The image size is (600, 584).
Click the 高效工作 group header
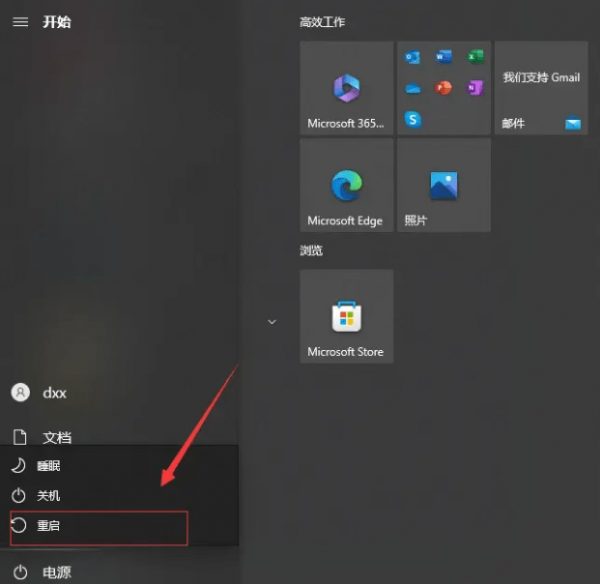322,22
